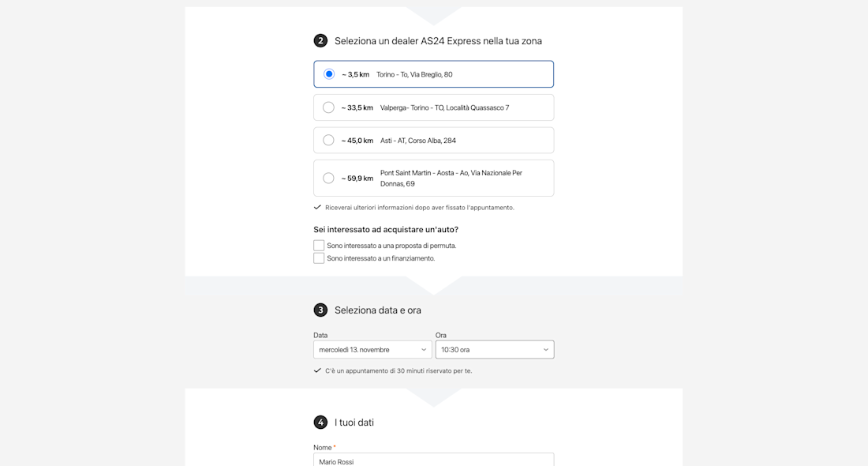
Task: Select the Pont Saint Martin dealer radio button
Action: click(329, 179)
